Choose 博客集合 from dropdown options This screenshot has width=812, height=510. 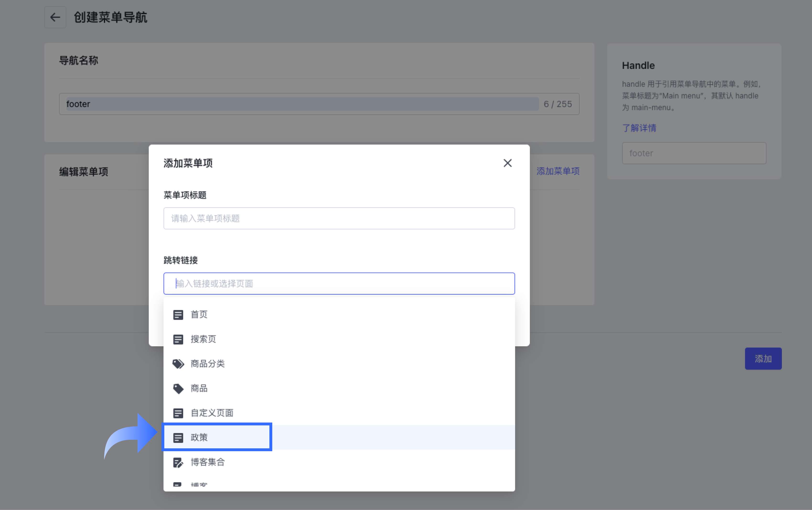coord(208,462)
